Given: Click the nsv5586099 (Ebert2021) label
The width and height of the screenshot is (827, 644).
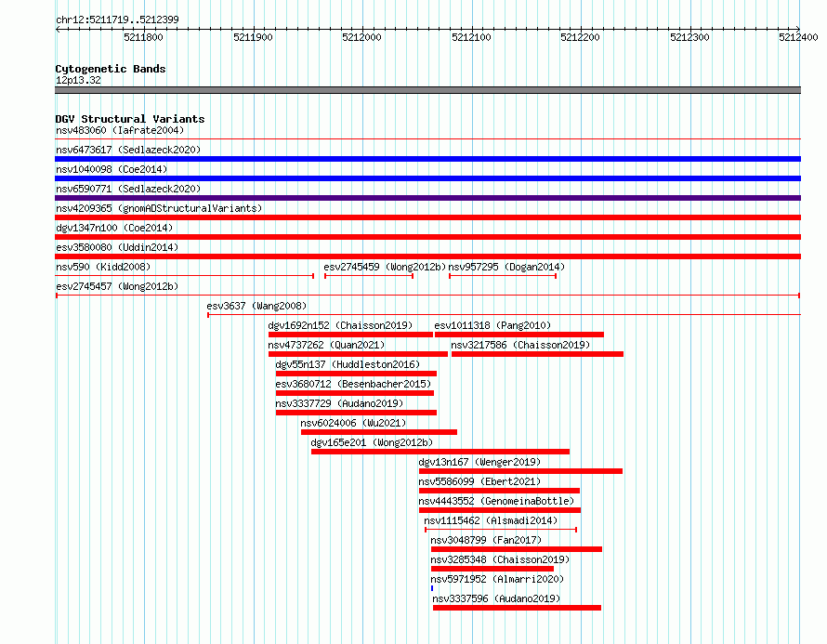Looking at the screenshot, I should (x=479, y=481).
